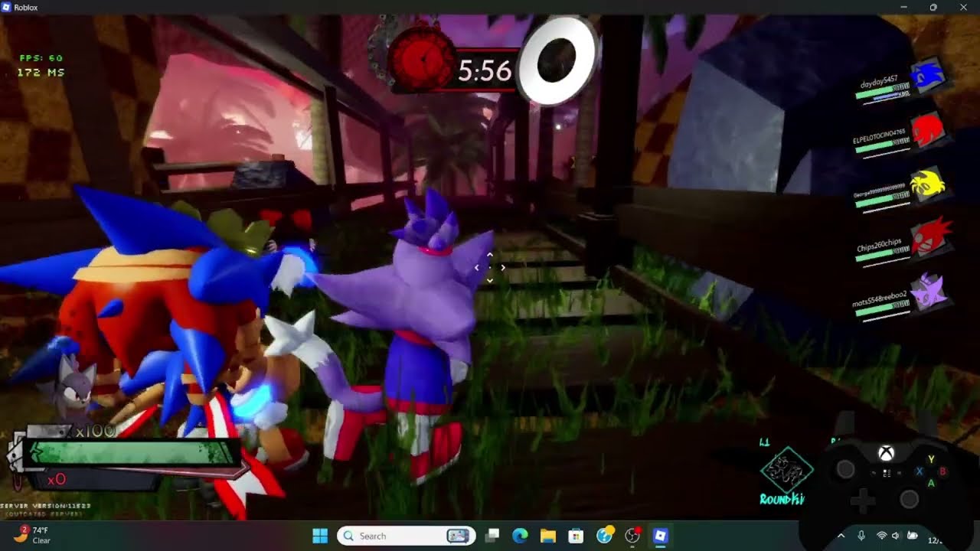Viewport: 980px width, 551px height.
Task: Open Microsoft Store from the taskbar
Action: point(576,536)
